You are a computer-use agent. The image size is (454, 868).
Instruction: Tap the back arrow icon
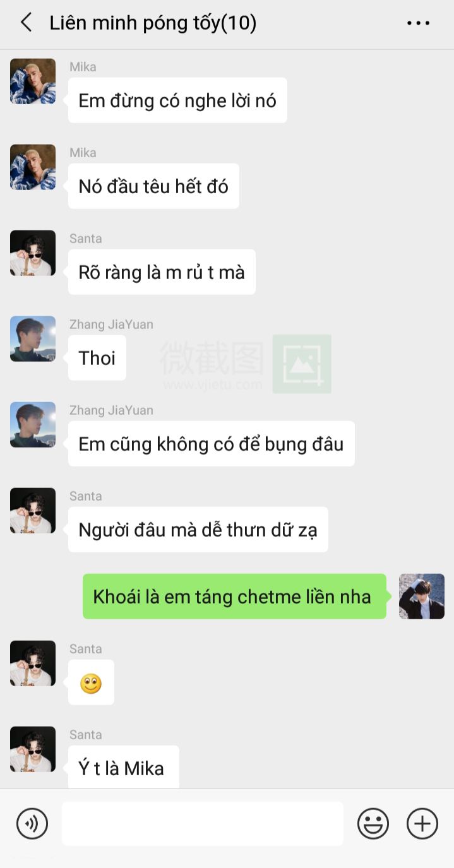click(x=26, y=23)
